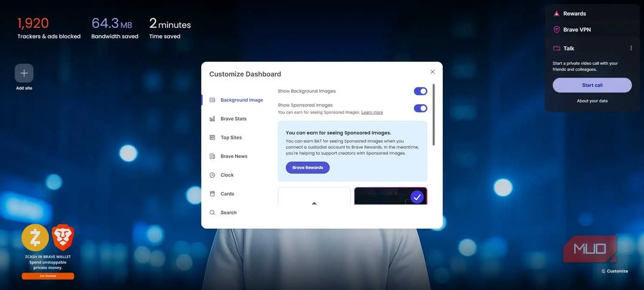Click the Brave lion logo

coord(63,238)
